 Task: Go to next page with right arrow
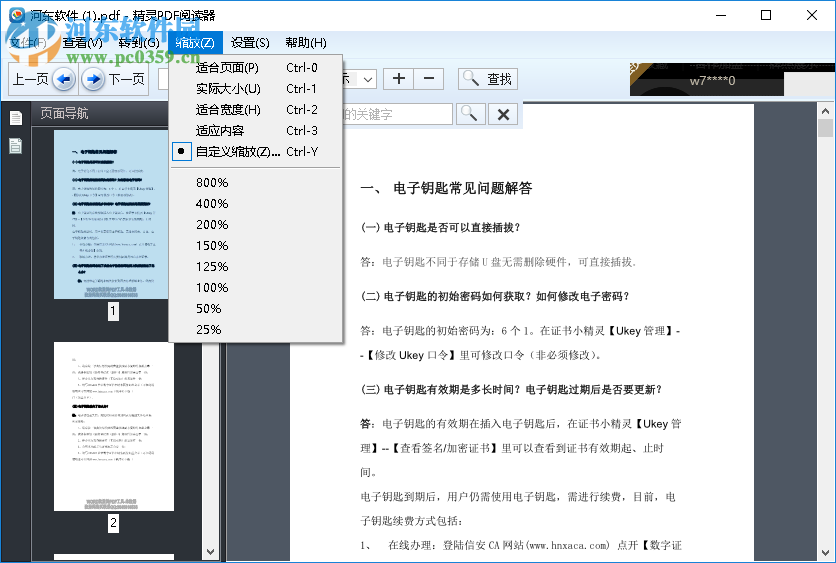[x=93, y=79]
